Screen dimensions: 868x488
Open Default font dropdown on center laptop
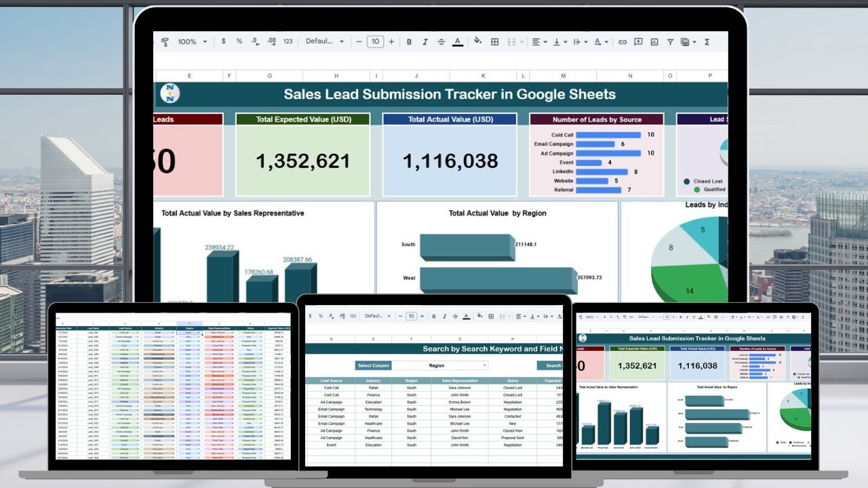pyautogui.click(x=378, y=316)
